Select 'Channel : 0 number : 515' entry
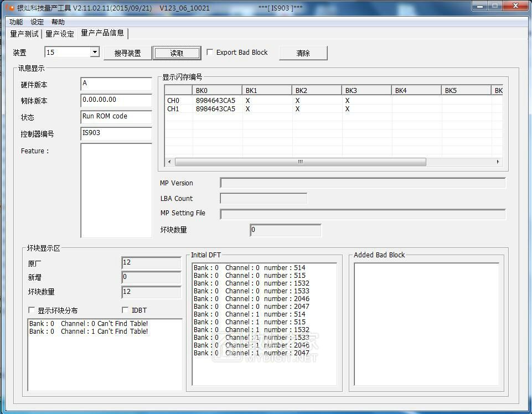The width and height of the screenshot is (532, 414). pyautogui.click(x=249, y=276)
